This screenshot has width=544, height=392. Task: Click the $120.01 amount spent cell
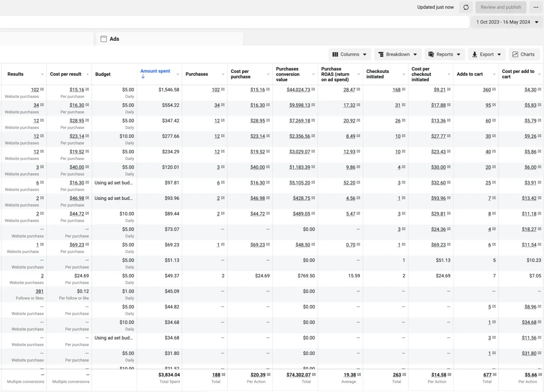170,167
